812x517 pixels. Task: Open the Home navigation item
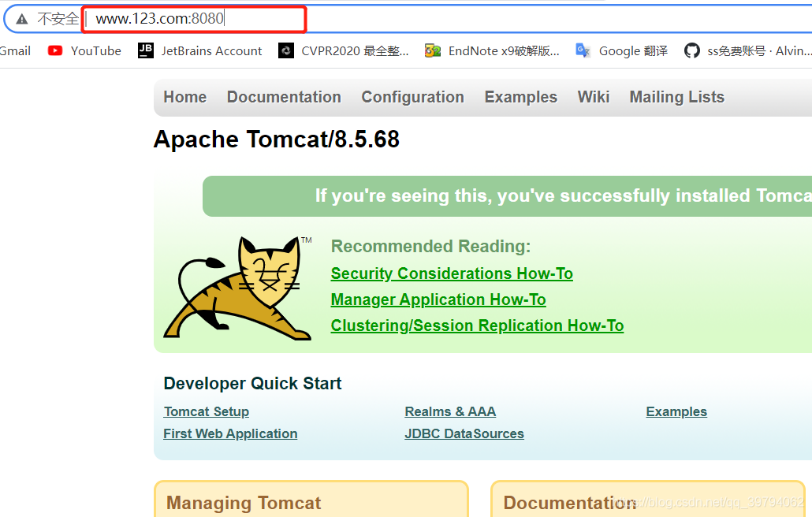(184, 97)
